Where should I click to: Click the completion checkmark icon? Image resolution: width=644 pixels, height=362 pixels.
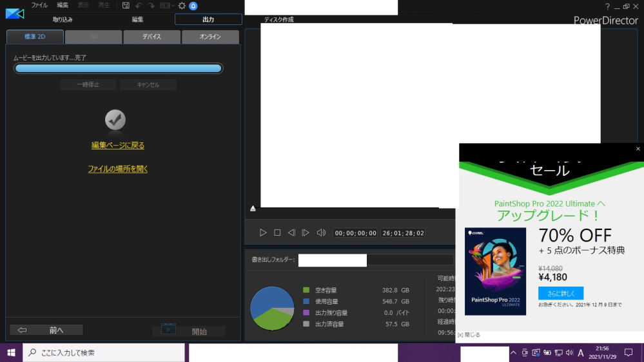[x=115, y=120]
